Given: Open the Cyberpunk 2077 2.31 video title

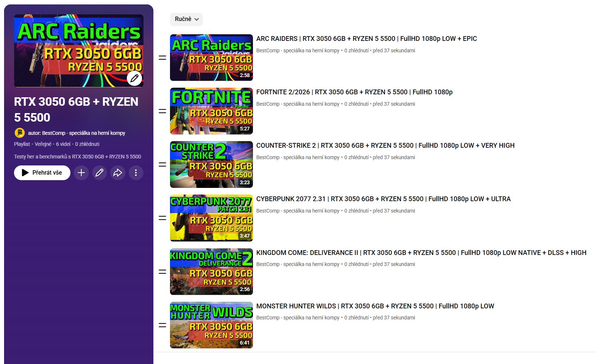Looking at the screenshot, I should click(383, 199).
